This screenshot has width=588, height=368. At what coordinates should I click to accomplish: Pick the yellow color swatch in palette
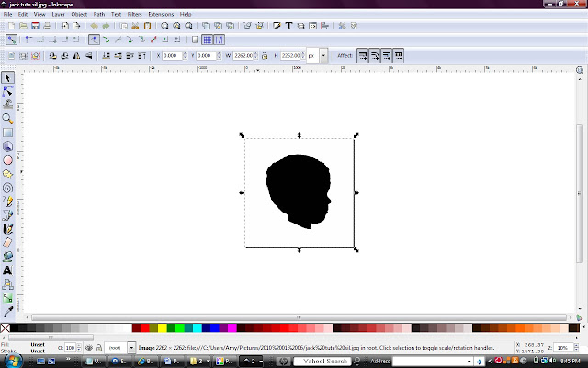tap(163, 328)
